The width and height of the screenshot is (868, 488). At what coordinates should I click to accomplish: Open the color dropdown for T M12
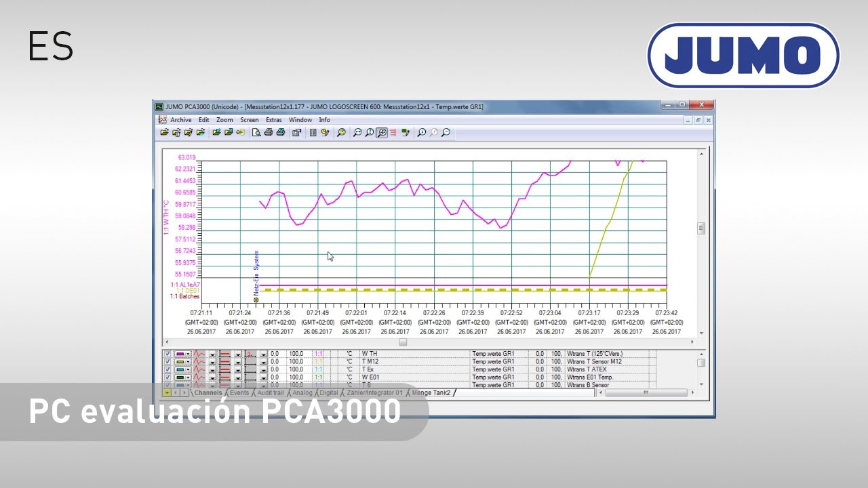coord(188,361)
